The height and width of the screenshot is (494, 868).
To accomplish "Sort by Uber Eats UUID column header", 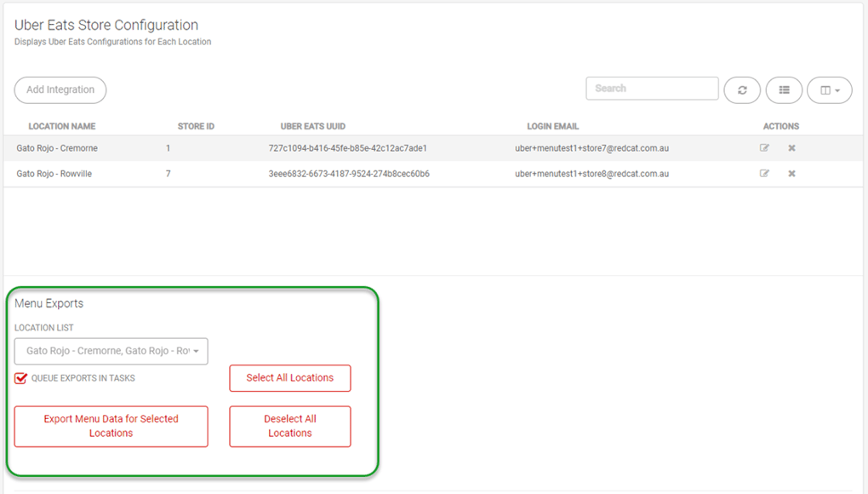I will 312,126.
